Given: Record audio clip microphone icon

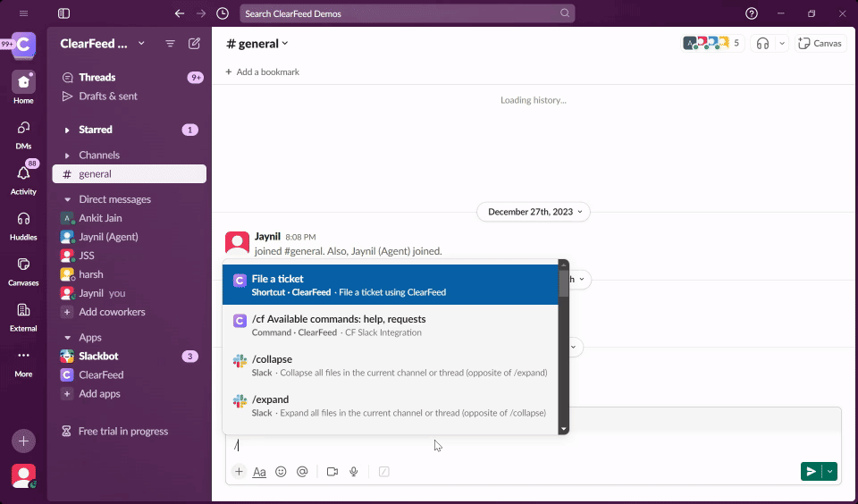Looking at the screenshot, I should click(354, 472).
